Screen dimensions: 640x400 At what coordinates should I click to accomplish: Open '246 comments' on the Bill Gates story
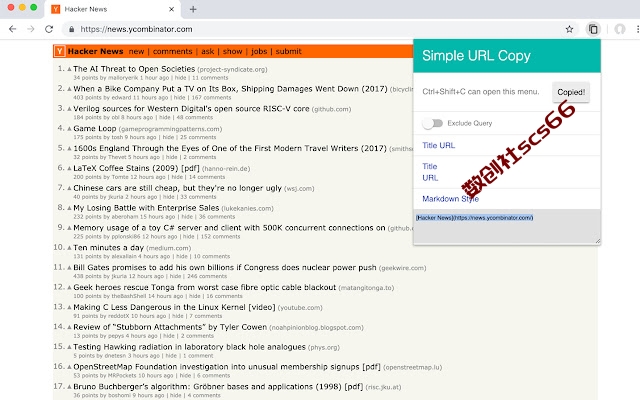pyautogui.click(x=207, y=276)
